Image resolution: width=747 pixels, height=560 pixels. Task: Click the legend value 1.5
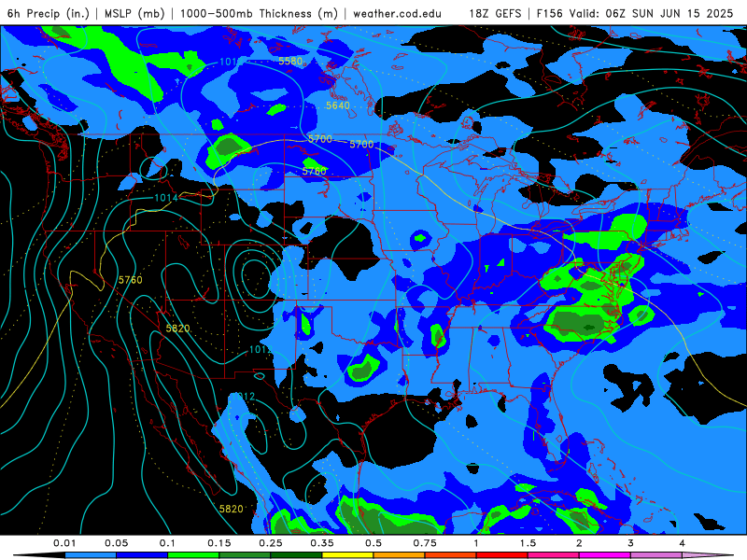tap(528, 543)
